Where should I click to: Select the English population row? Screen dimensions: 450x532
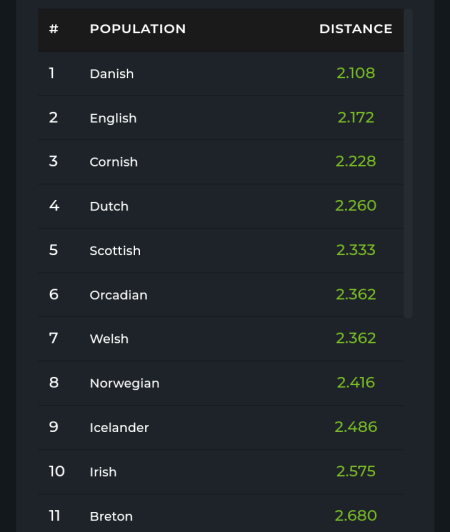221,118
